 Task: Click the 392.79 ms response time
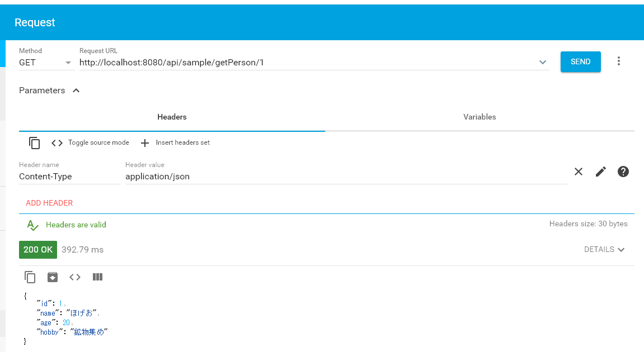click(83, 249)
